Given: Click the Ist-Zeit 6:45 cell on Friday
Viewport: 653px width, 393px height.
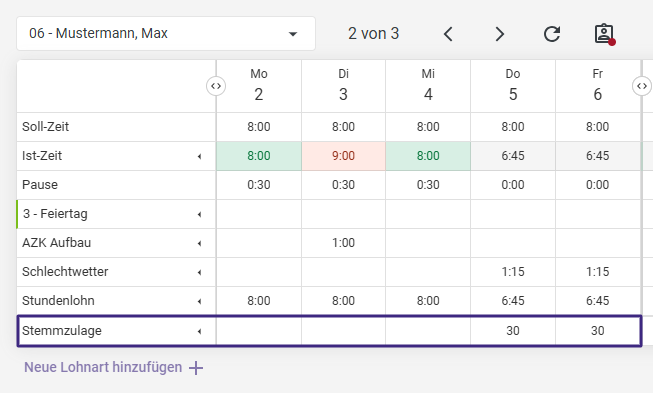Looking at the screenshot, I should tap(598, 156).
